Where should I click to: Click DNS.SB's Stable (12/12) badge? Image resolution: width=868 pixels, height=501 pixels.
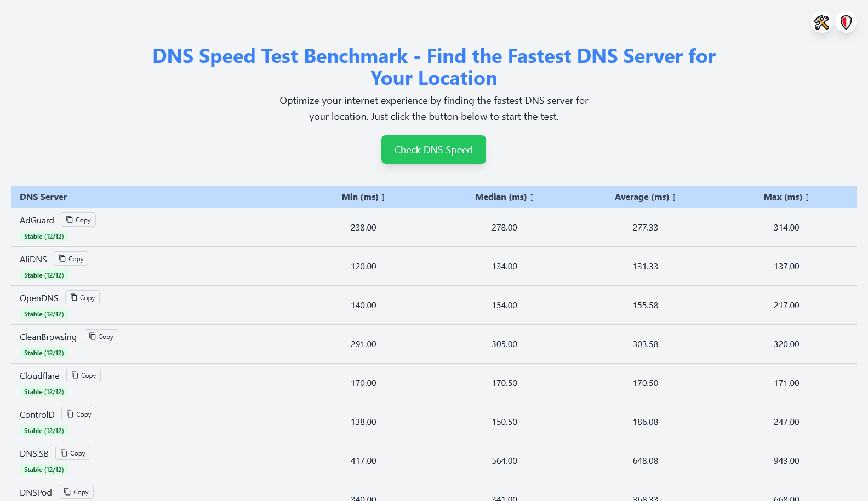point(44,470)
